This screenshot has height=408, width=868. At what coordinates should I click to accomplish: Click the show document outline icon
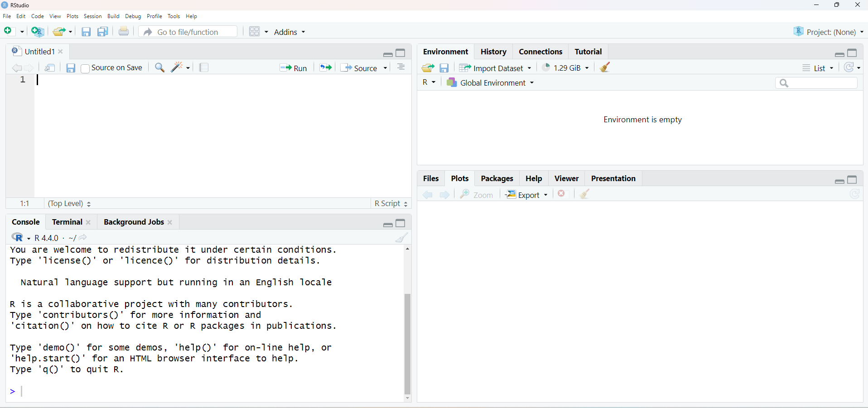point(401,67)
